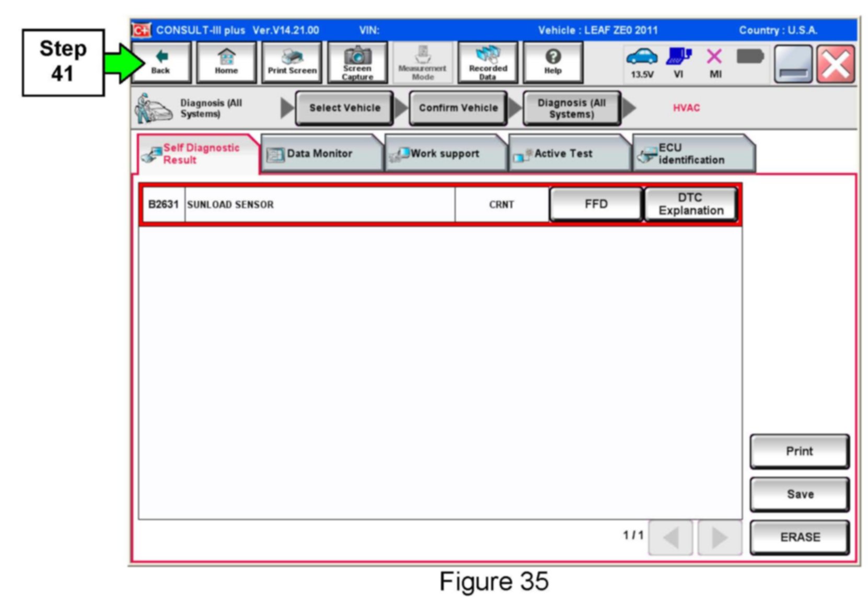This screenshot has width=868, height=605.
Task: Click the battery voltage car icon
Action: click(x=642, y=62)
